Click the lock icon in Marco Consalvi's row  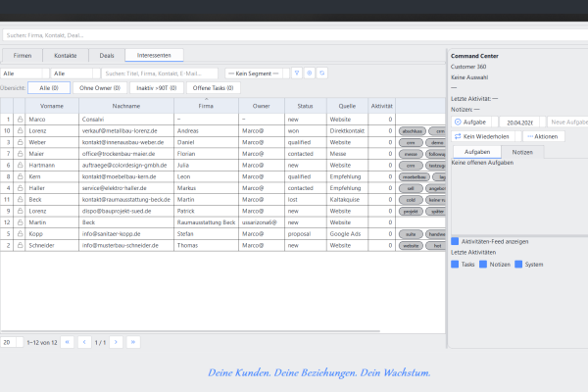click(x=20, y=120)
